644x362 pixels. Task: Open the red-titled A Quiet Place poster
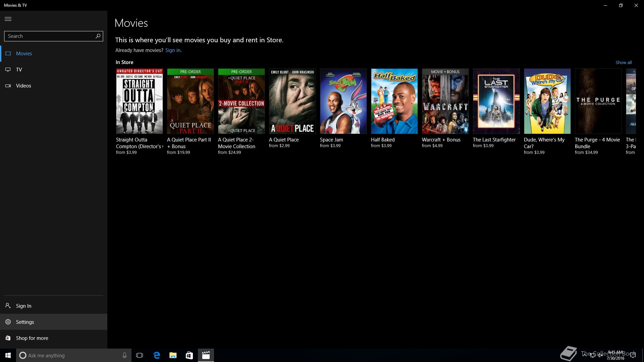tap(292, 101)
